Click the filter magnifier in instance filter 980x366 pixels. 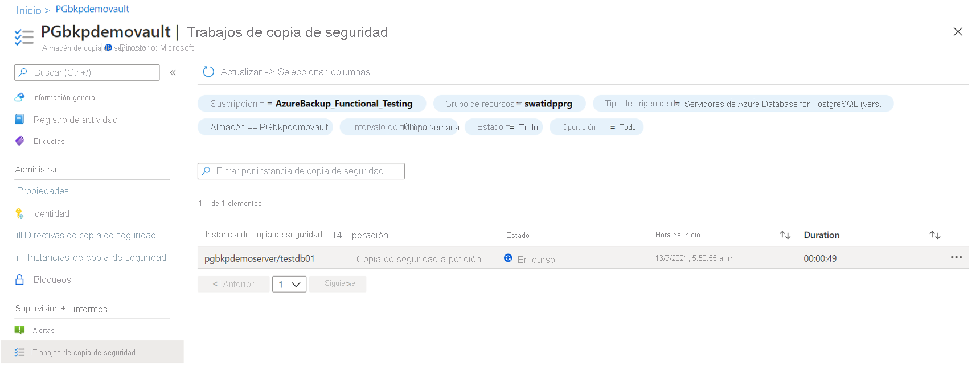[x=206, y=171]
